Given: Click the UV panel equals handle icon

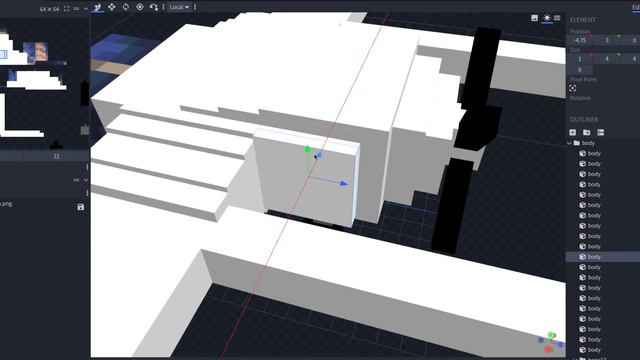Looking at the screenshot, I should (x=76, y=9).
